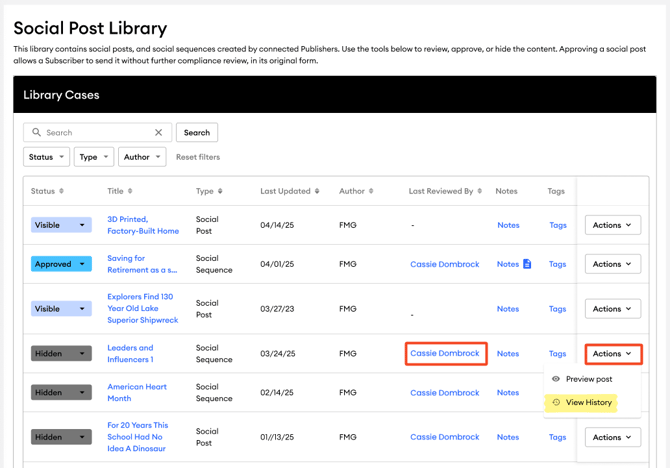
Task: Expand the Type filter dropdown
Action: [x=94, y=157]
